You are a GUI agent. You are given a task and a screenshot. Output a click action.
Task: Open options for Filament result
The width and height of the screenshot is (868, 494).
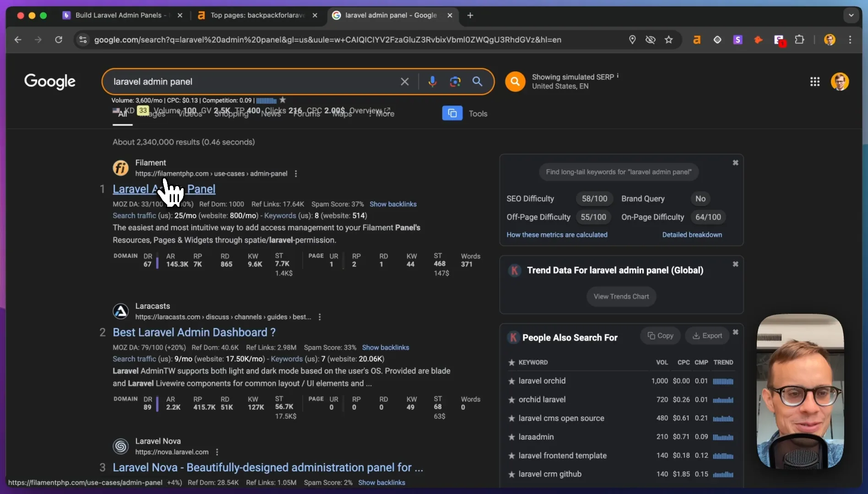(x=296, y=174)
